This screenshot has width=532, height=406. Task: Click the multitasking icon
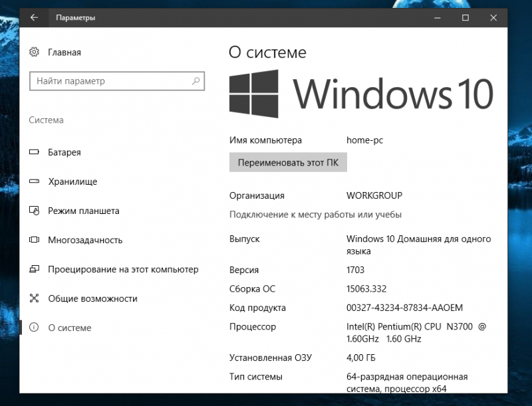point(34,240)
